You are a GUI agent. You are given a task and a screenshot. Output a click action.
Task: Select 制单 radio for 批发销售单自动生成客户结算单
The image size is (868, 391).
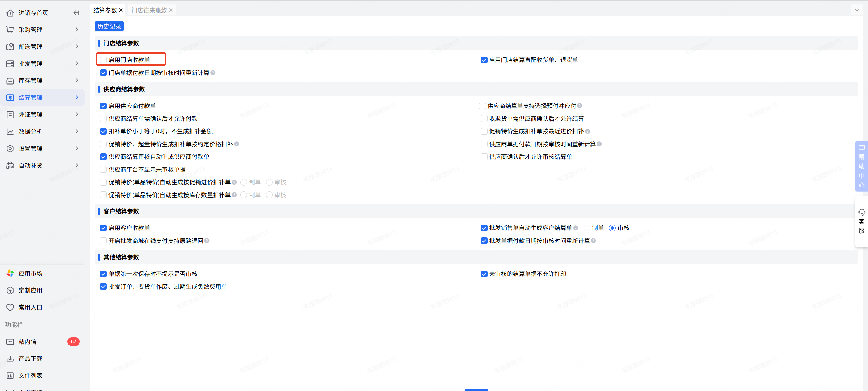click(x=587, y=228)
